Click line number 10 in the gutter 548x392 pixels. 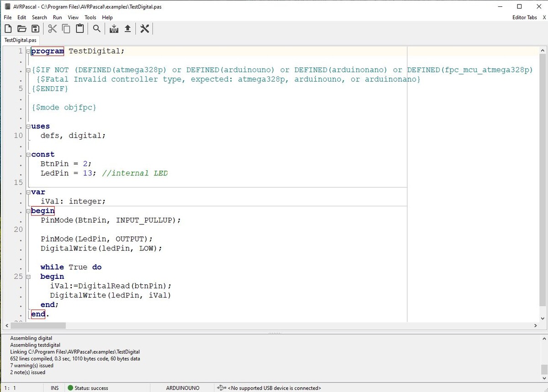(x=18, y=136)
